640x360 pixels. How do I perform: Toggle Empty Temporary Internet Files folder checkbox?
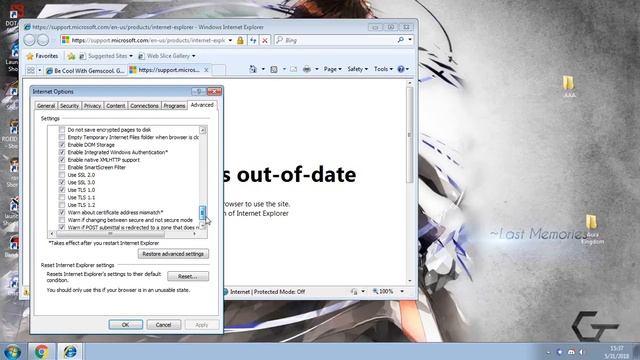point(62,137)
